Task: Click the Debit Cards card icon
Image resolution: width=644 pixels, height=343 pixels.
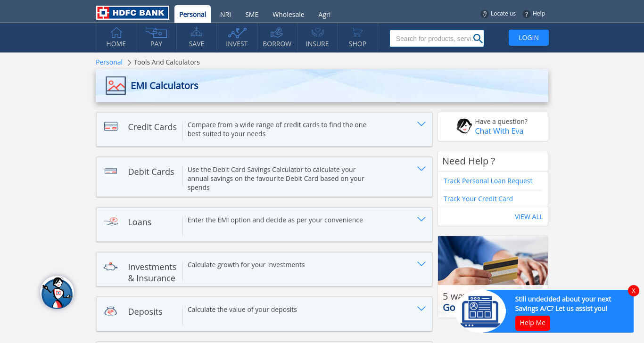Action: tap(111, 171)
